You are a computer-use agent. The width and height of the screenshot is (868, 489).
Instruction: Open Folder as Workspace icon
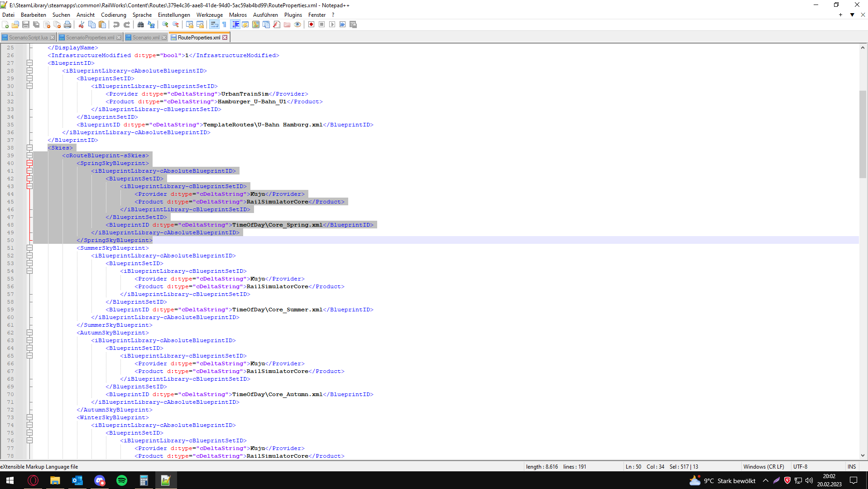click(x=287, y=24)
